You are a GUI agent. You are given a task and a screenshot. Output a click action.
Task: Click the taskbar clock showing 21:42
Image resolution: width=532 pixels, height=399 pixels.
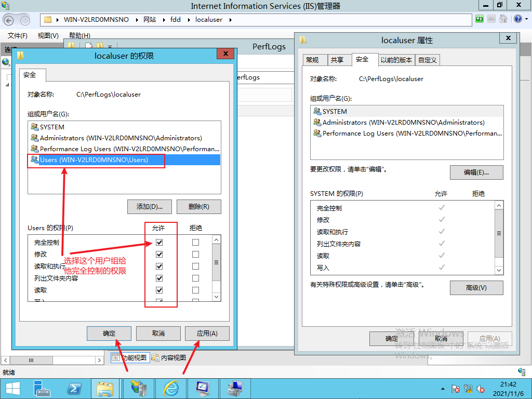tap(508, 384)
